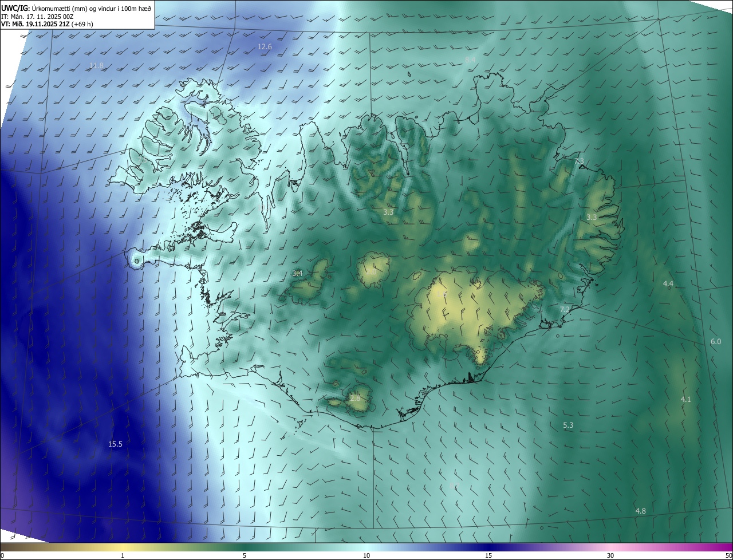Screen dimensions: 733x560
Task: Click the 6.0 value label on the map
Action: click(x=716, y=342)
